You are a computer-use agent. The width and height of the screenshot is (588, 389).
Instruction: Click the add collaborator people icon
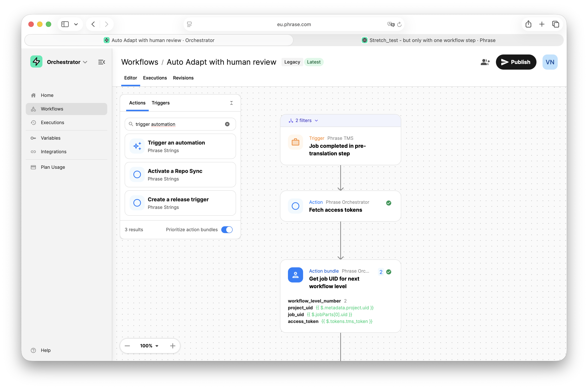pos(485,62)
